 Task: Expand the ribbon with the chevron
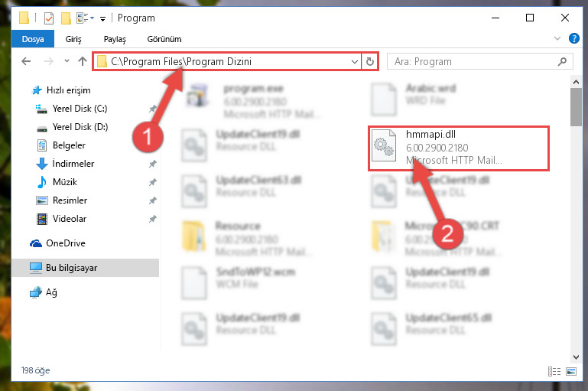[x=557, y=38]
